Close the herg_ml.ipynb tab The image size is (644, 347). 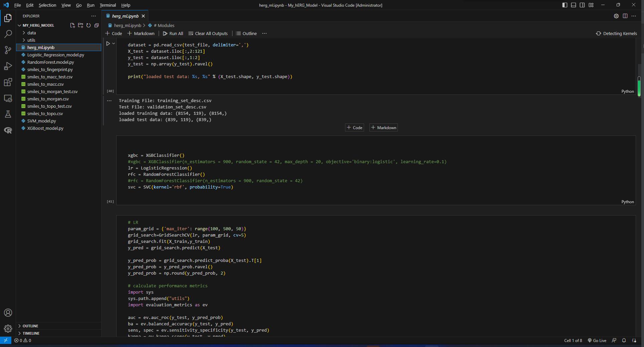pyautogui.click(x=143, y=16)
